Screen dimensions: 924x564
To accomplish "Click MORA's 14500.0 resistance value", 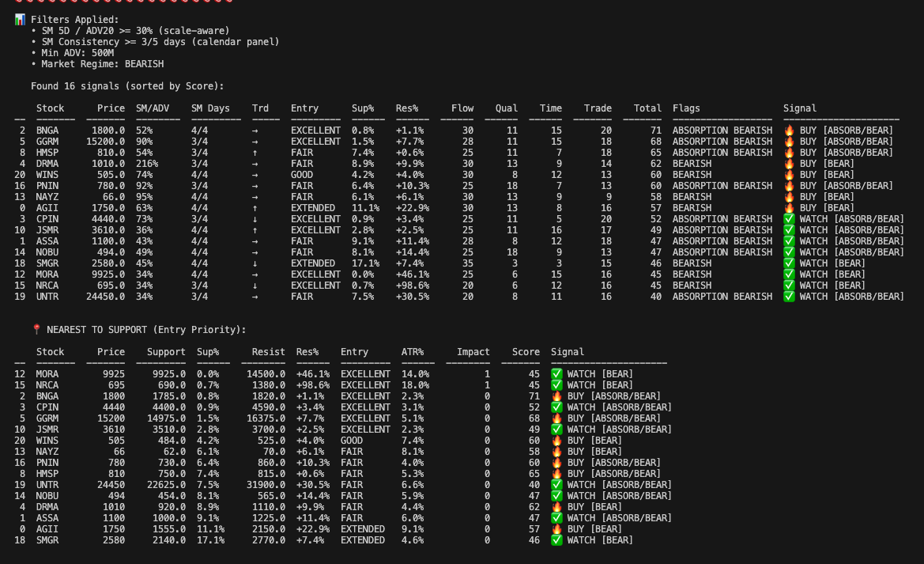I will point(266,374).
